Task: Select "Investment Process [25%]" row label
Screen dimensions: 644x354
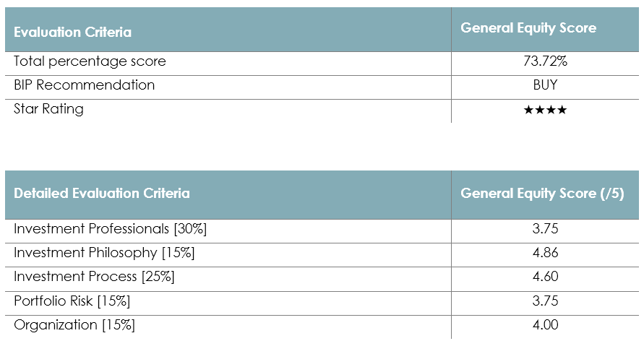Action: click(x=94, y=277)
